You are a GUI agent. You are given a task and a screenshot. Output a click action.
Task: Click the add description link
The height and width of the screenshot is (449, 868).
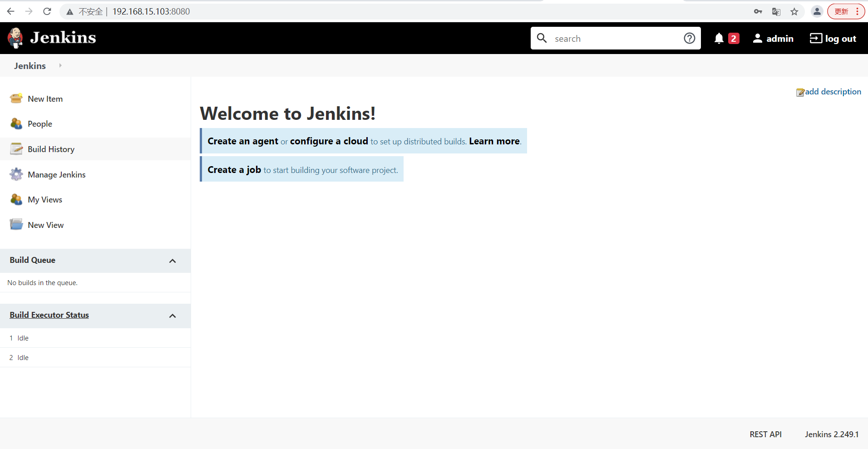coord(833,91)
